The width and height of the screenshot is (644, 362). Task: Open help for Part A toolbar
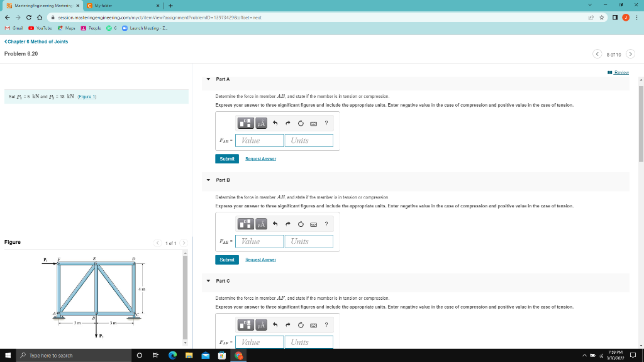coord(326,123)
